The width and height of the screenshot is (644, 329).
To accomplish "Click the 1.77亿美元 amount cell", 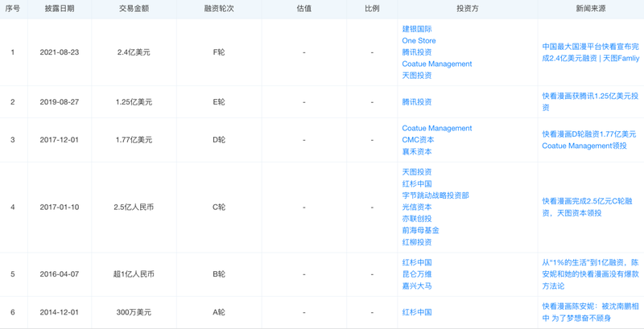I will coord(134,140).
